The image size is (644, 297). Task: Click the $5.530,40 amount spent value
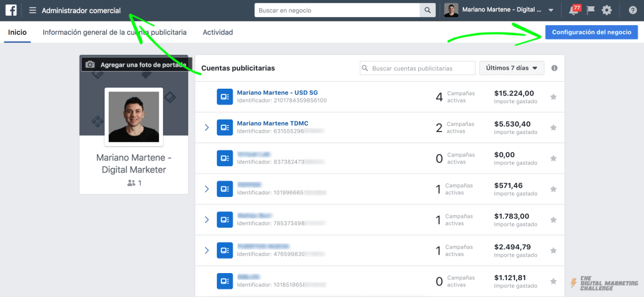click(512, 124)
